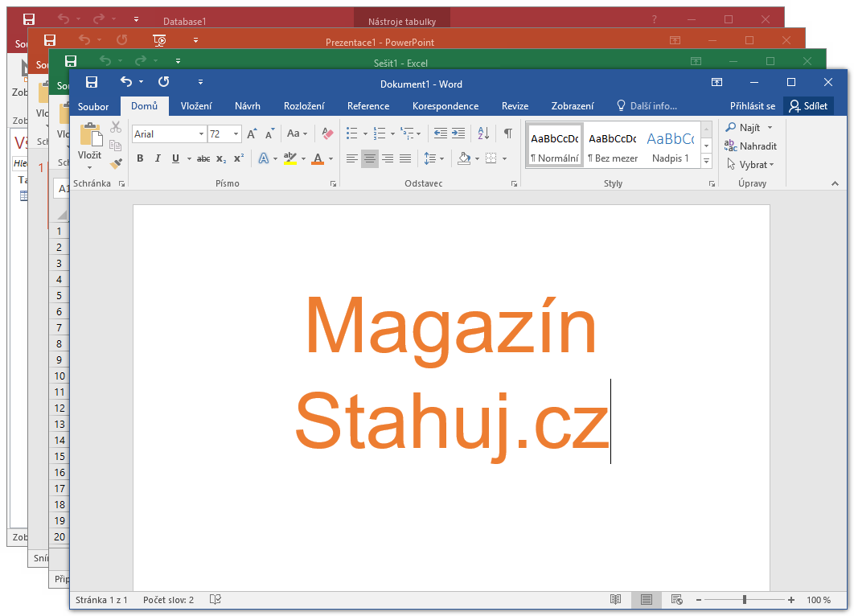Apply the Bez mezer style

(613, 146)
